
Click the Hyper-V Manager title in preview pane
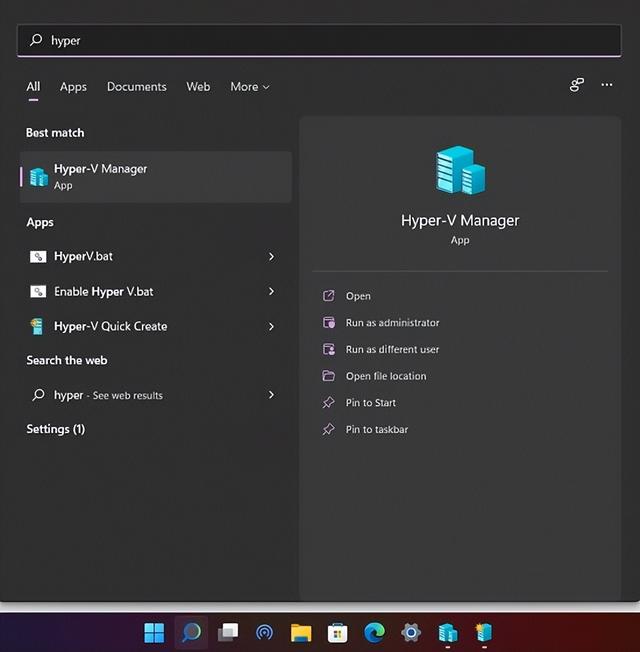coord(460,220)
